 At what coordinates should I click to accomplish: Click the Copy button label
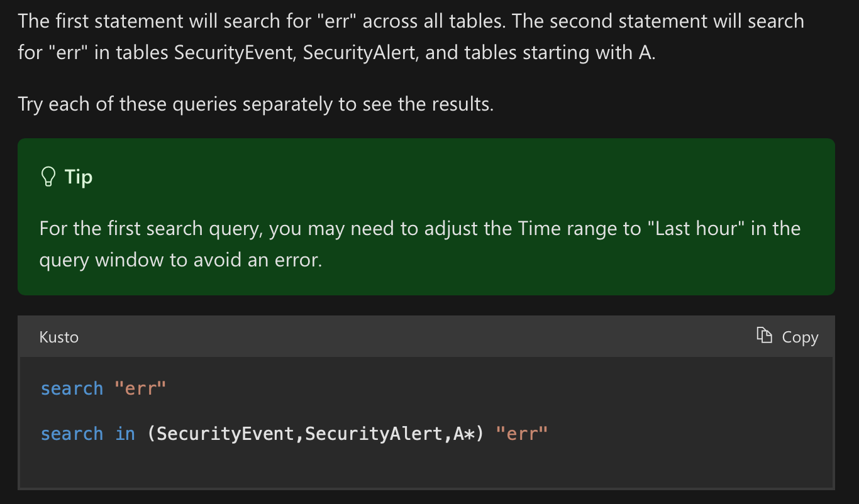tap(800, 337)
